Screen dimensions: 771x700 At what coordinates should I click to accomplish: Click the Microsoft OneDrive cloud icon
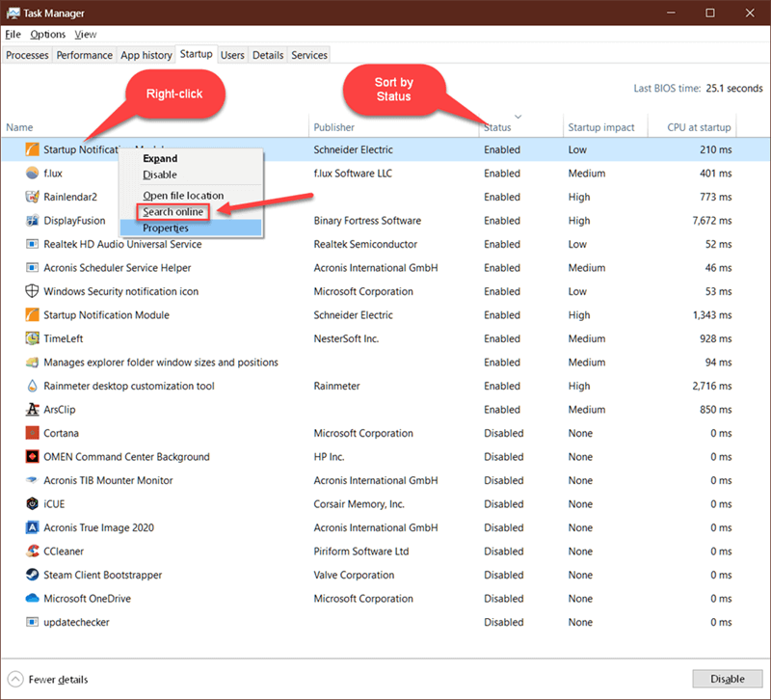coord(32,598)
